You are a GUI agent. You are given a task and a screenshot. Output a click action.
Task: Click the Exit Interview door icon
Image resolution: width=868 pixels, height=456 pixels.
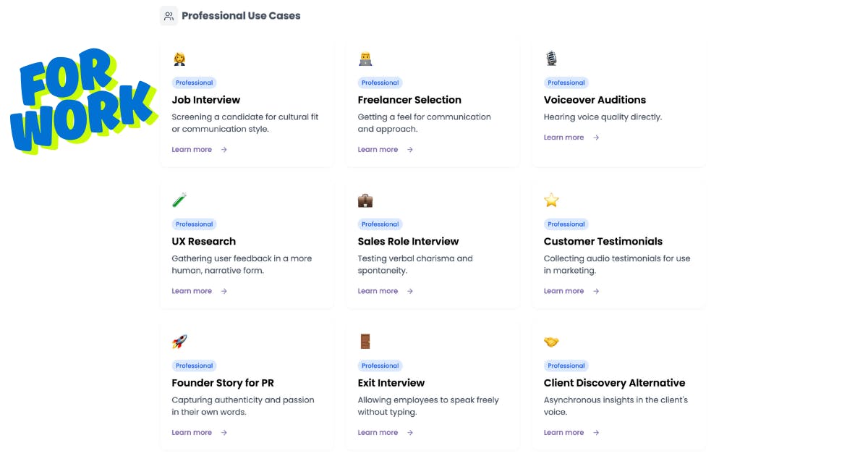365,342
